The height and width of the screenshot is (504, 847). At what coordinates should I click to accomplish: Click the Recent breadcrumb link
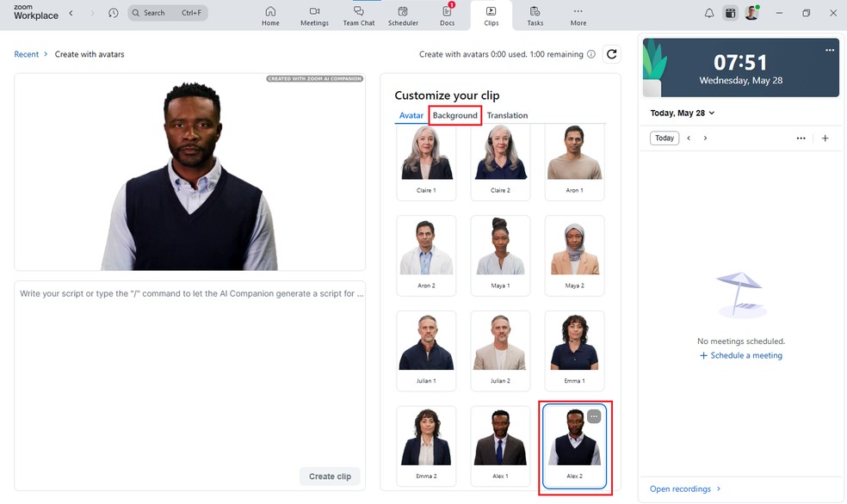click(26, 54)
